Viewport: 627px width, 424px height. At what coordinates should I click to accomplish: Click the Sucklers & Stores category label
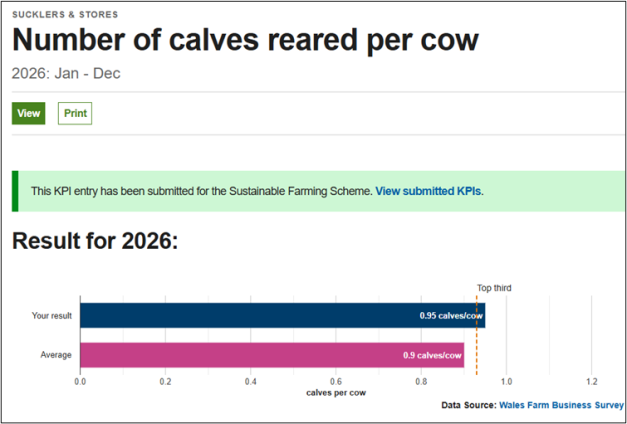click(x=65, y=15)
